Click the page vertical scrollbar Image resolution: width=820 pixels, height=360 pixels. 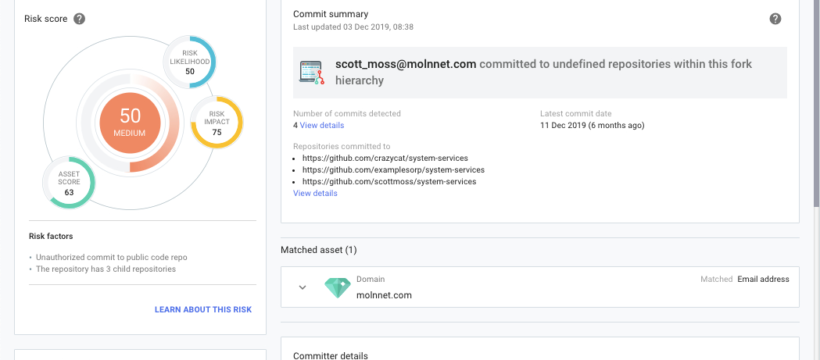[816, 103]
